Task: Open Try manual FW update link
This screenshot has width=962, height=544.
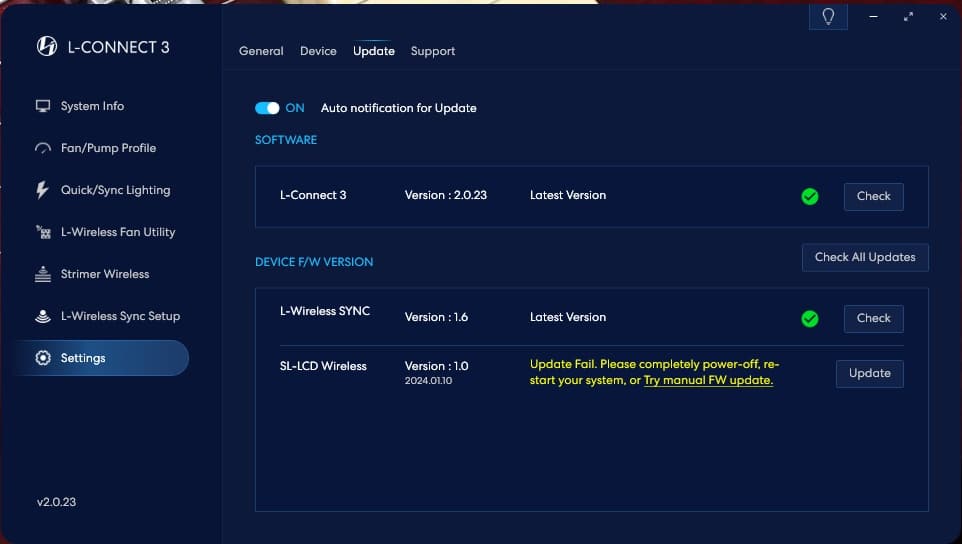Action: (708, 381)
